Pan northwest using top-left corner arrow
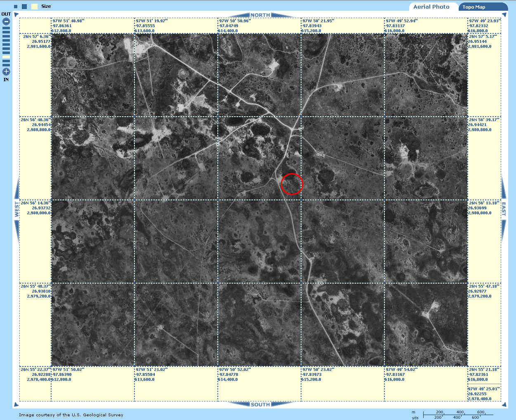Viewport: 516px width, 420px height. (x=16, y=15)
